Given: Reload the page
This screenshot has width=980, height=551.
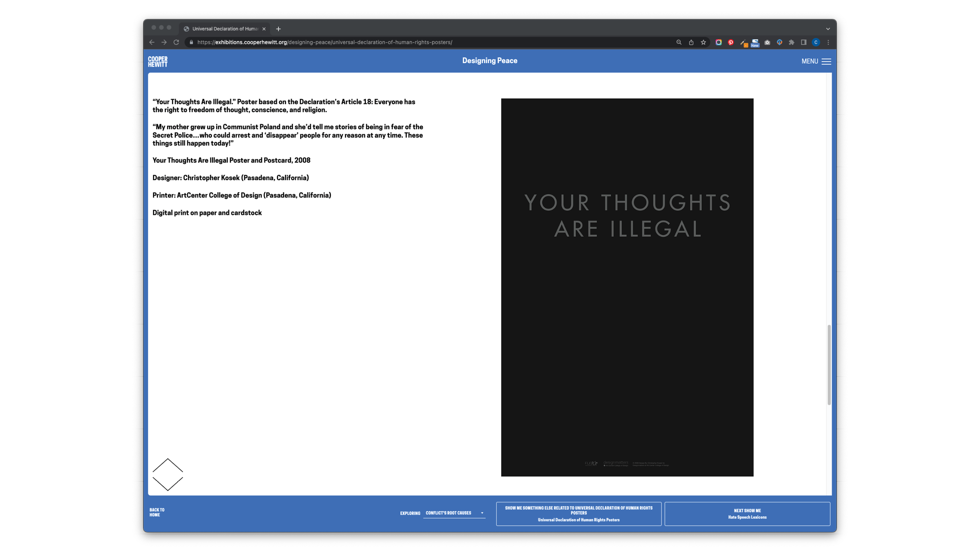Looking at the screenshot, I should point(176,42).
